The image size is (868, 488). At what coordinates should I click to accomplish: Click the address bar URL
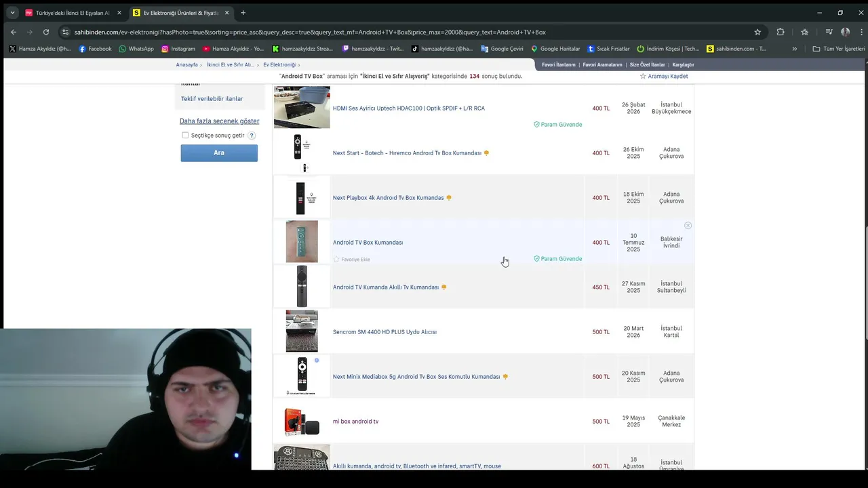310,32
